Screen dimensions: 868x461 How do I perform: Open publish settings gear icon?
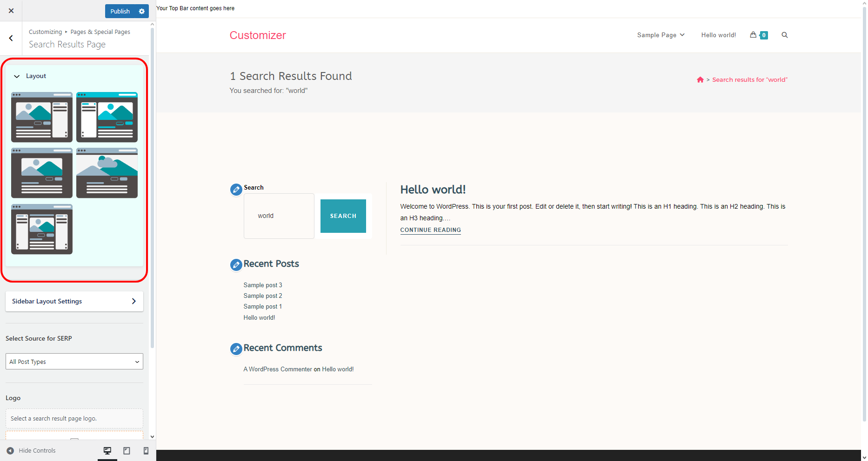(142, 11)
